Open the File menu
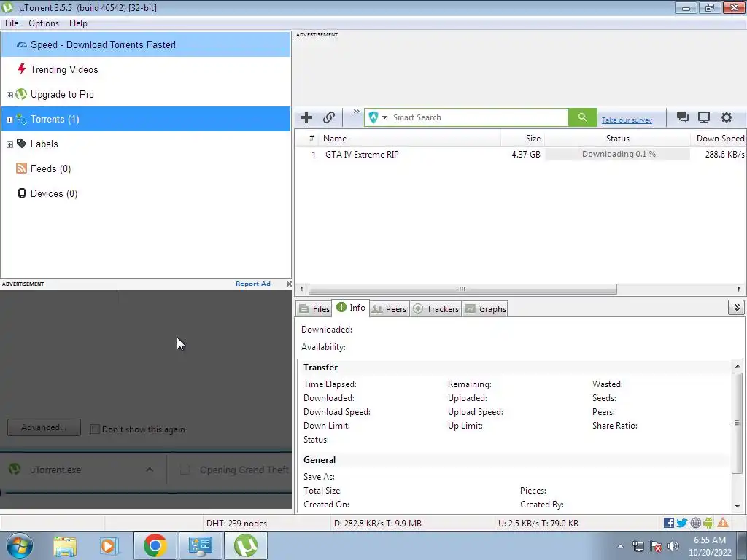The image size is (747, 560). point(12,23)
